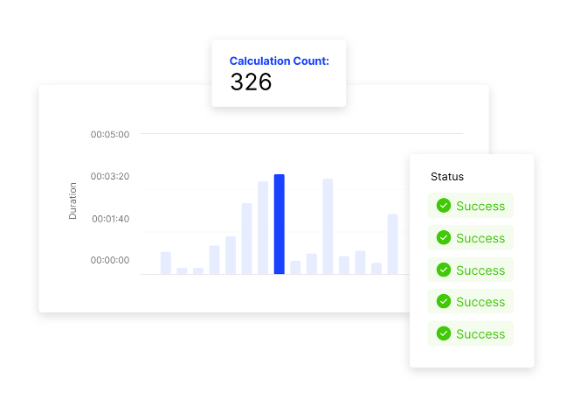The image size is (576, 415).
Task: Click the 00:01:40 axis label
Action: pos(110,219)
